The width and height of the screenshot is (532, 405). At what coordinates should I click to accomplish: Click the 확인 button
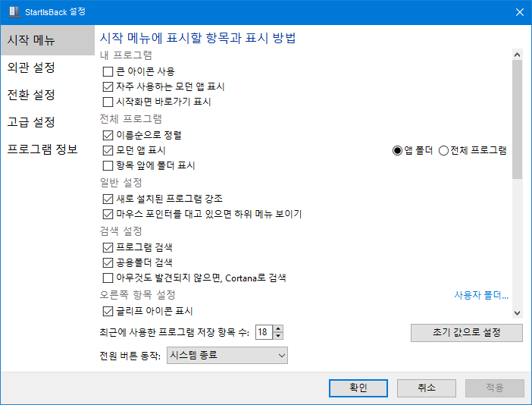[358, 388]
